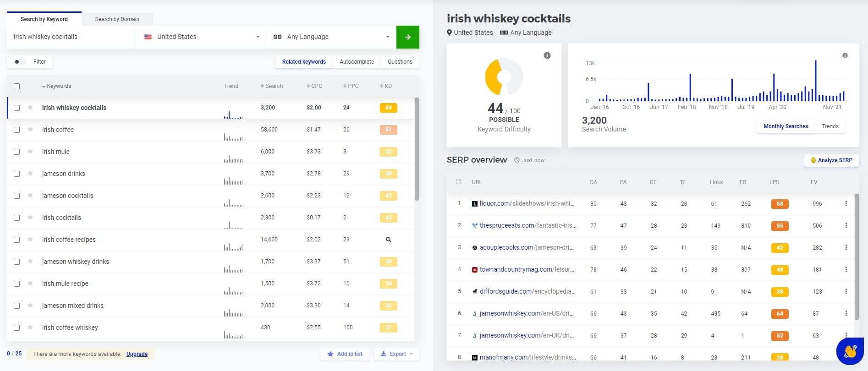Sort by the KD column
Image resolution: width=868 pixels, height=371 pixels.
coord(386,86)
